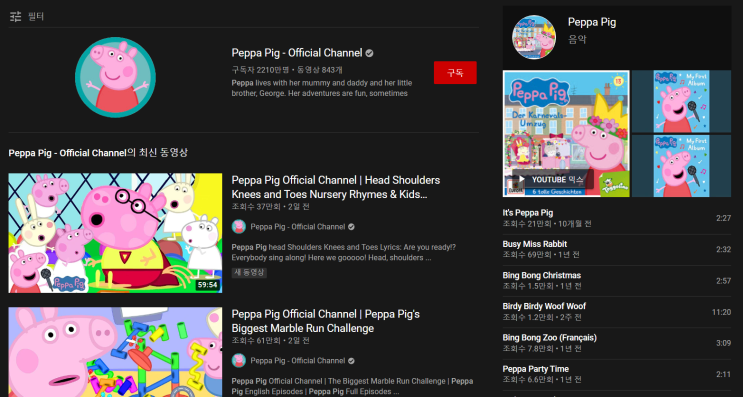Viewport: 743px width, 397px height.
Task: Click small channel avatar under Marble Run video
Action: [x=238, y=361]
